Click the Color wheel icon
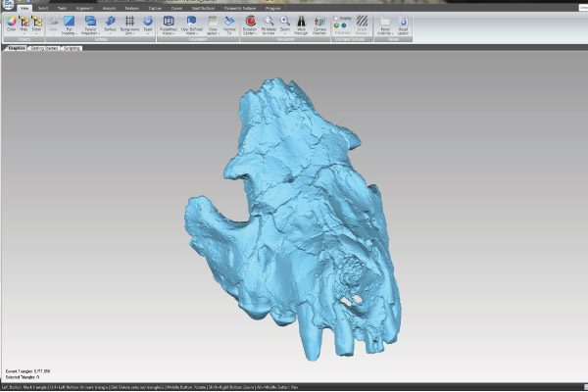 click(x=11, y=21)
